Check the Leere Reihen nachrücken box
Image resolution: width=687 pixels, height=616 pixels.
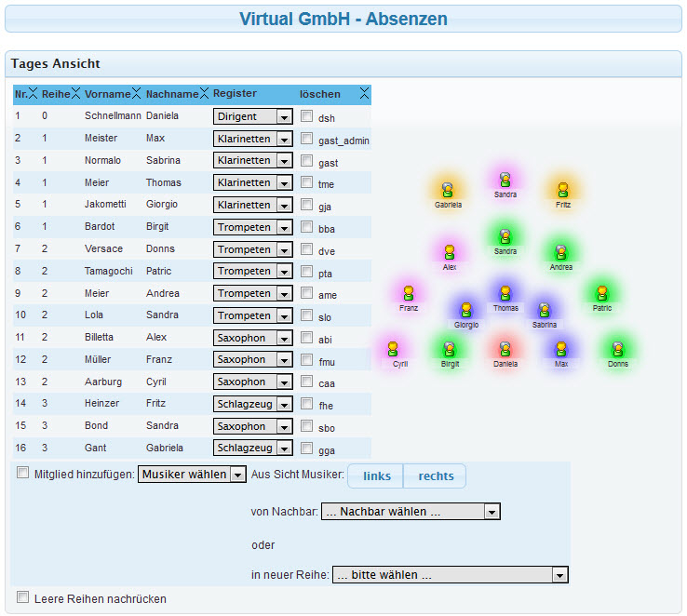23,597
